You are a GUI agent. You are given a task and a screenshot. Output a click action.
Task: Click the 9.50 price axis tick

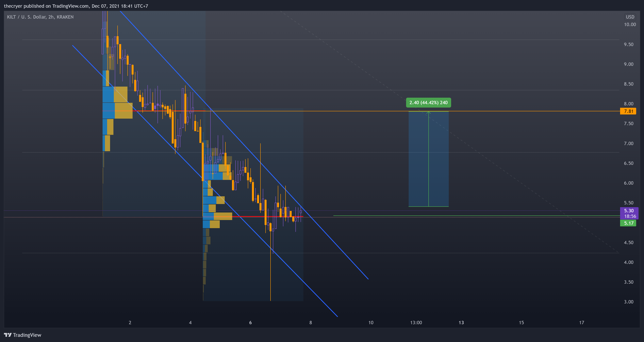(x=629, y=44)
